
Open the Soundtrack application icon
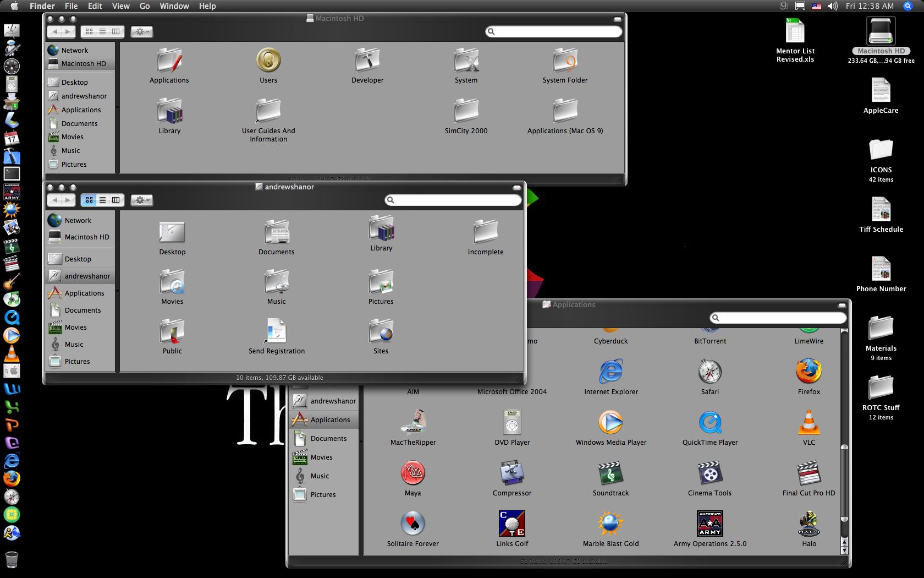click(610, 473)
